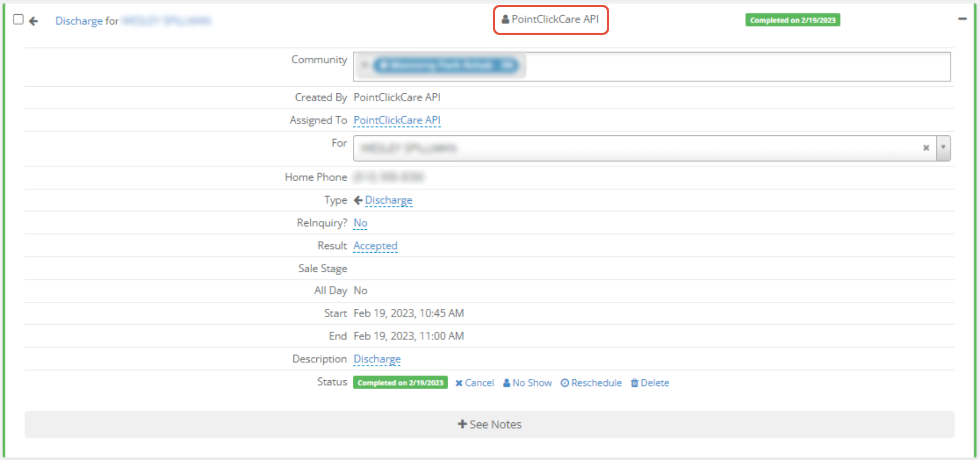
Task: Expand the See Notes section
Action: [x=490, y=425]
